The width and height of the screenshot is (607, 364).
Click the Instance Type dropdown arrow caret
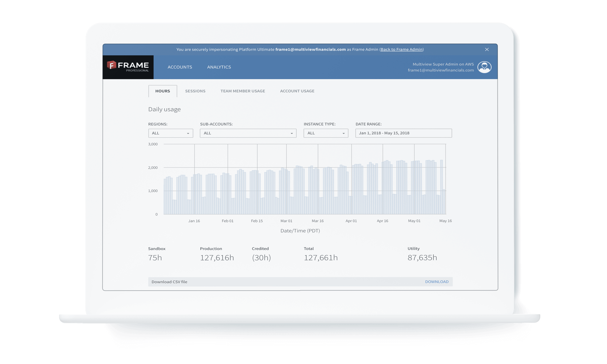coord(344,133)
